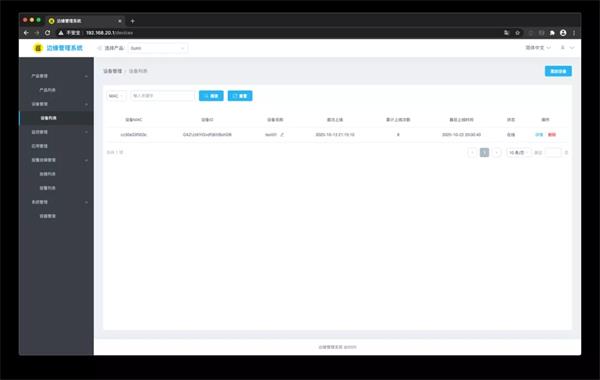Click the yellow logo of the edge management system
600x380 pixels.
tap(38, 48)
